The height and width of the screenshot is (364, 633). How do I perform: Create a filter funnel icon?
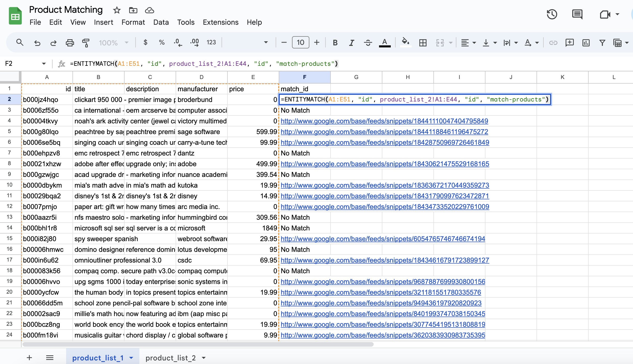602,43
